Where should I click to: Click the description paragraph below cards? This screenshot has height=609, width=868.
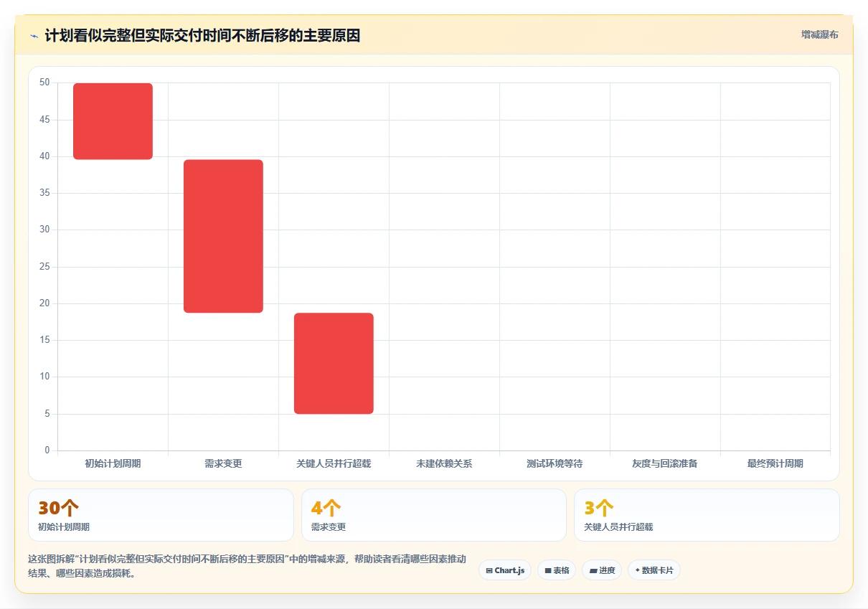(247, 566)
